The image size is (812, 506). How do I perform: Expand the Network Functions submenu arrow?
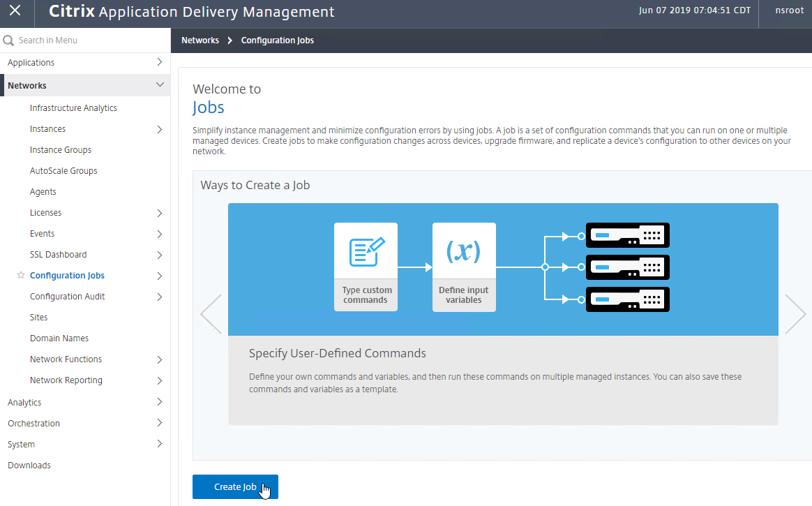[x=160, y=360]
